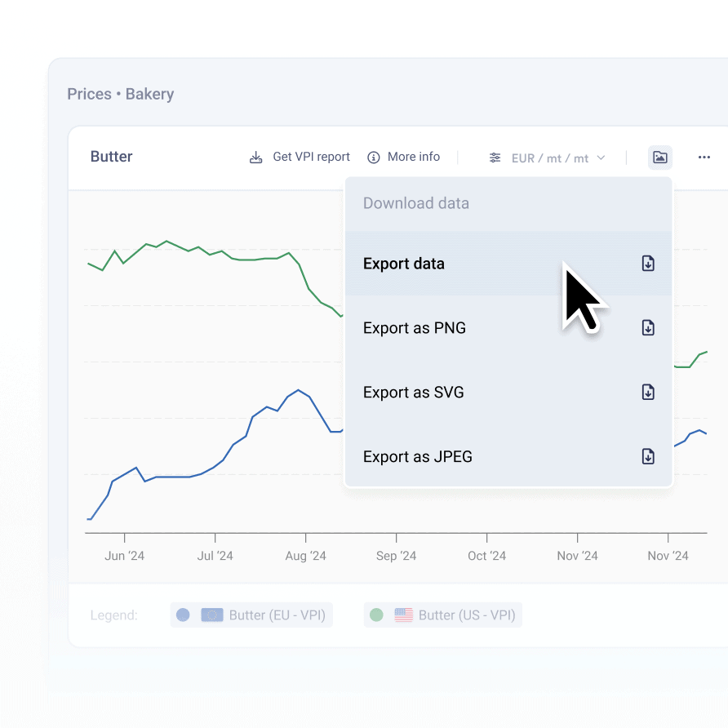
Task: Click the filter sliders icon beside EUR
Action: point(495,158)
